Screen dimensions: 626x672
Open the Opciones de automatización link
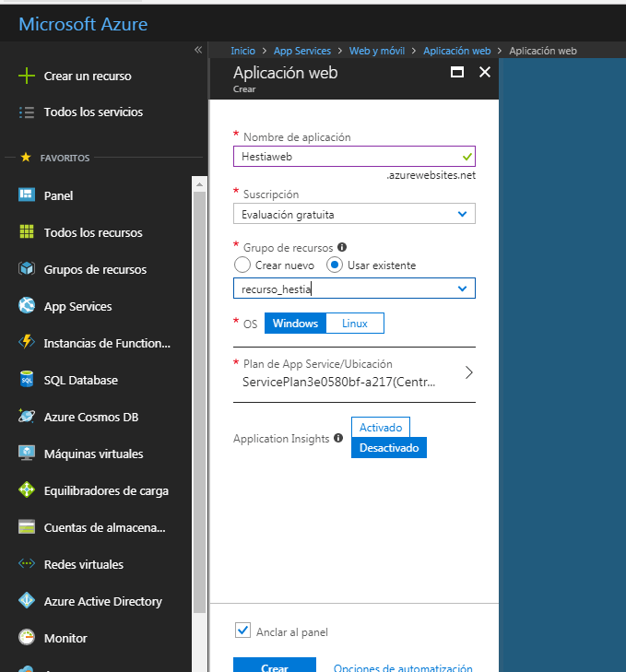click(x=403, y=668)
